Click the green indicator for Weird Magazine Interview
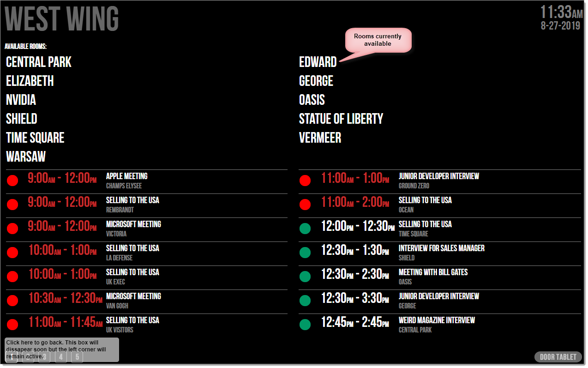Image resolution: width=588 pixels, height=368 pixels. [x=305, y=325]
